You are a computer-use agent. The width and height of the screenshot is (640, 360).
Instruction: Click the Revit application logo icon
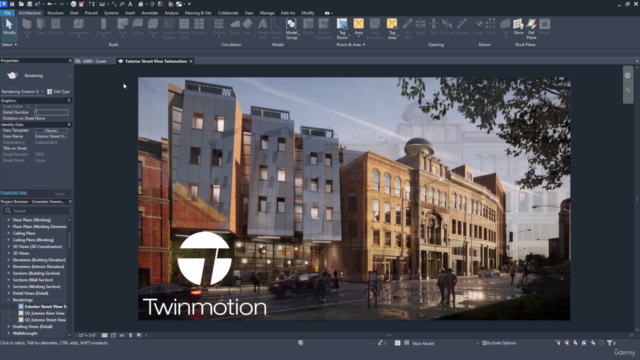point(4,4)
